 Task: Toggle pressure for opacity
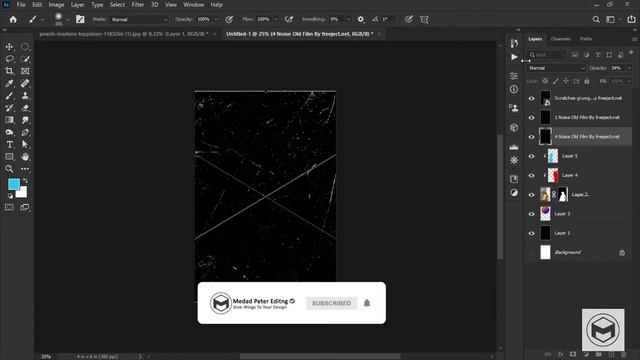pyautogui.click(x=229, y=19)
